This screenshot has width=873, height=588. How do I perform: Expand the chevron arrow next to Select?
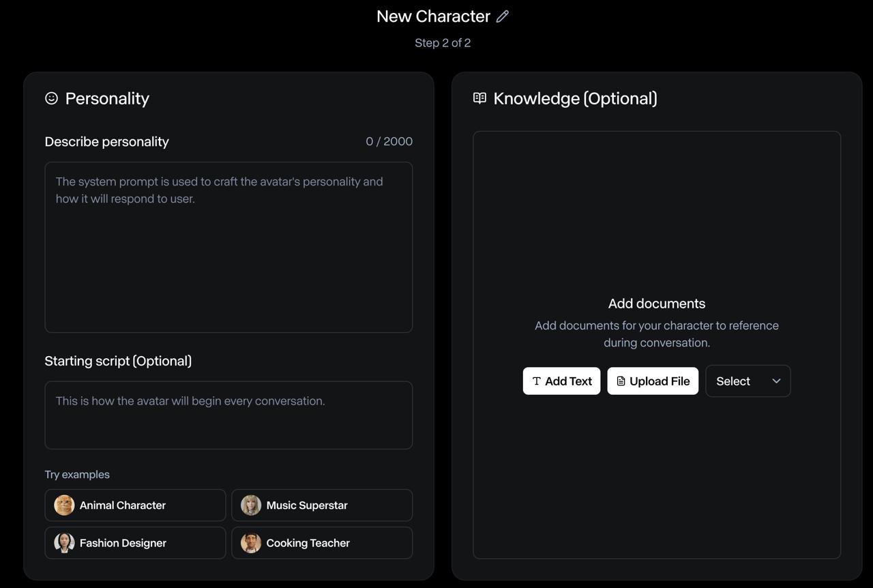[776, 381]
